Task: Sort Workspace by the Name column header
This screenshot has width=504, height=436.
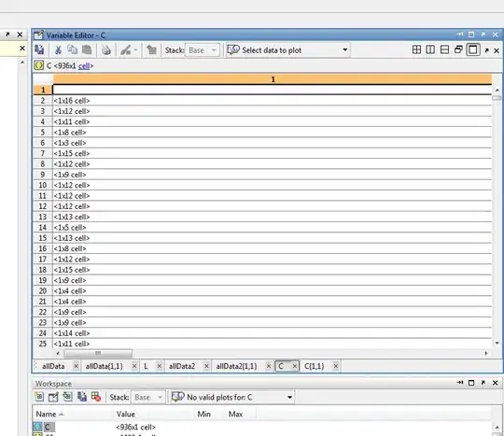Action: point(46,415)
